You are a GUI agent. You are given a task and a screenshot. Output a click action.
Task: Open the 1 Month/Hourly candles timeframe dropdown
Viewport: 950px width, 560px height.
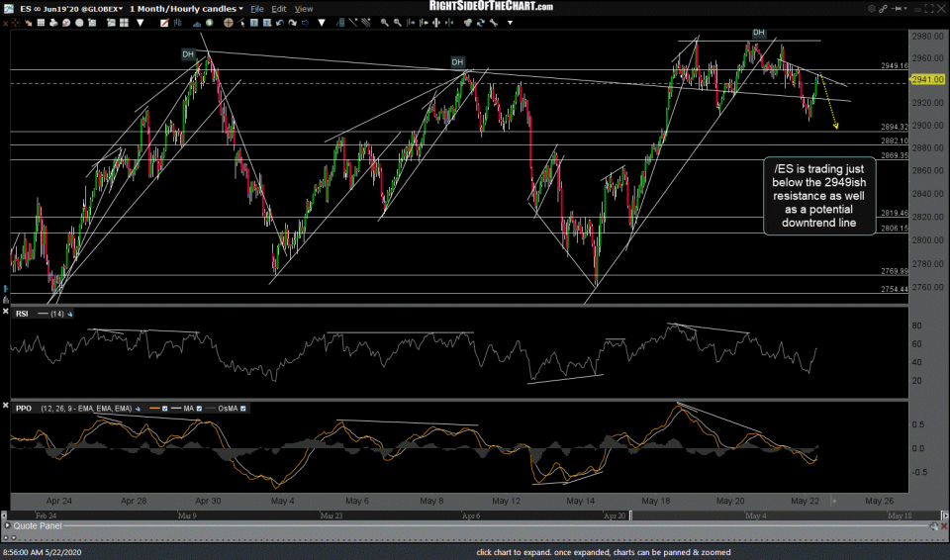pos(186,9)
